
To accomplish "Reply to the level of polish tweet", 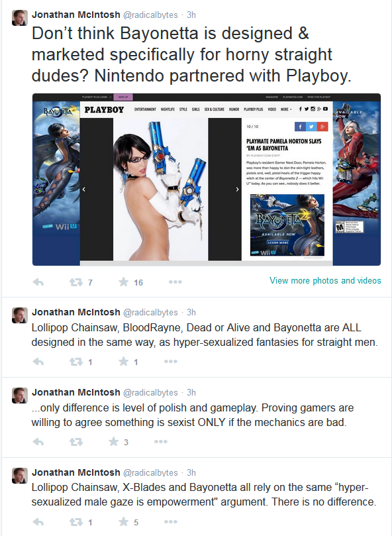I will click(38, 442).
